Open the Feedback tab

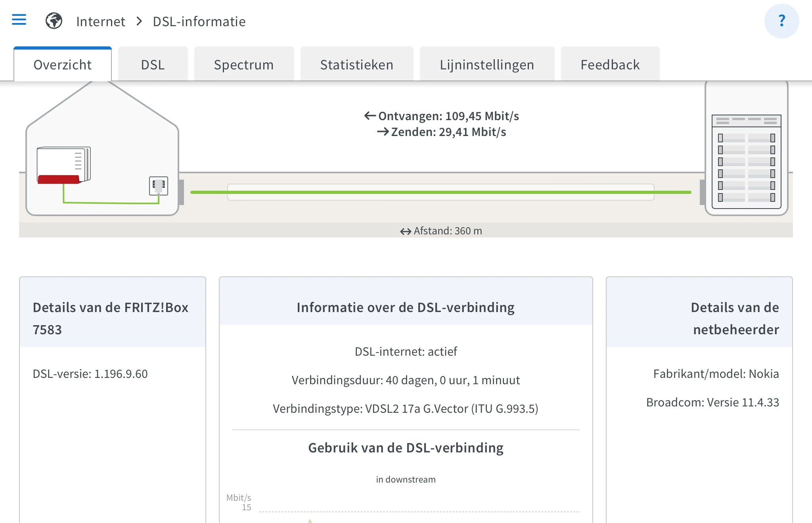[x=610, y=65]
